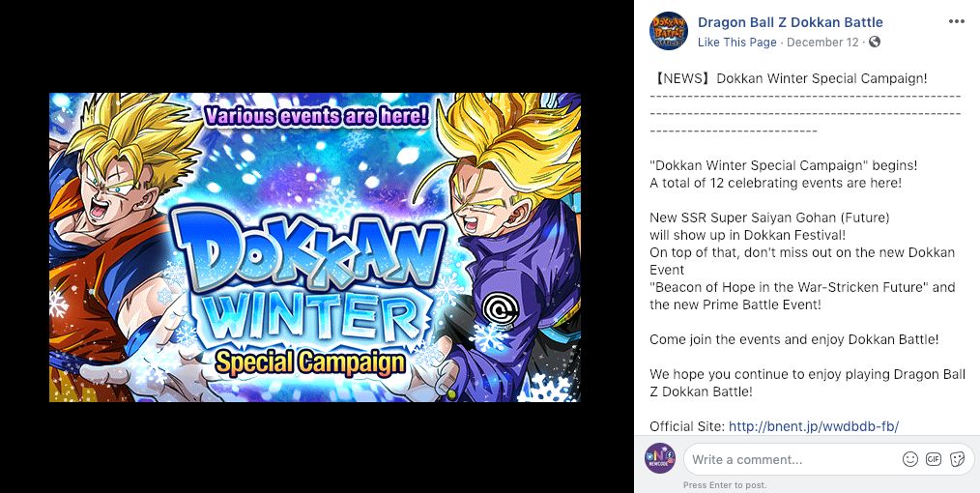
Task: Open the emoji picker in comment box
Action: pyautogui.click(x=910, y=459)
